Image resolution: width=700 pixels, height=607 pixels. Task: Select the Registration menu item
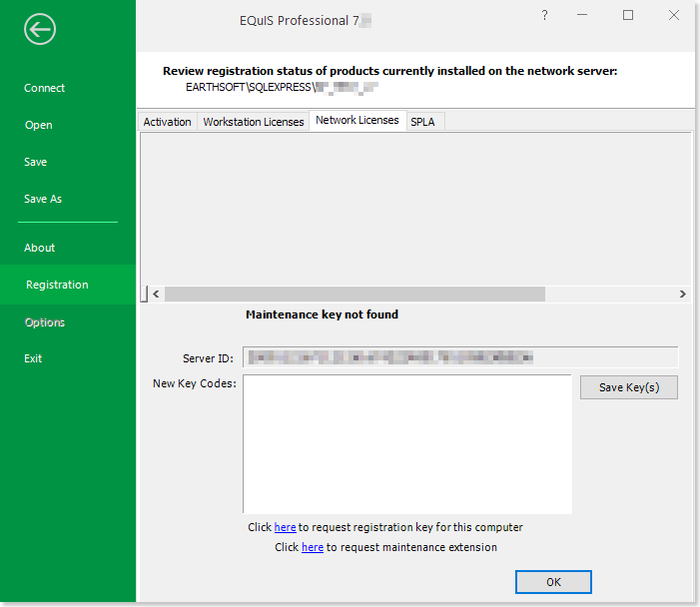coord(57,285)
